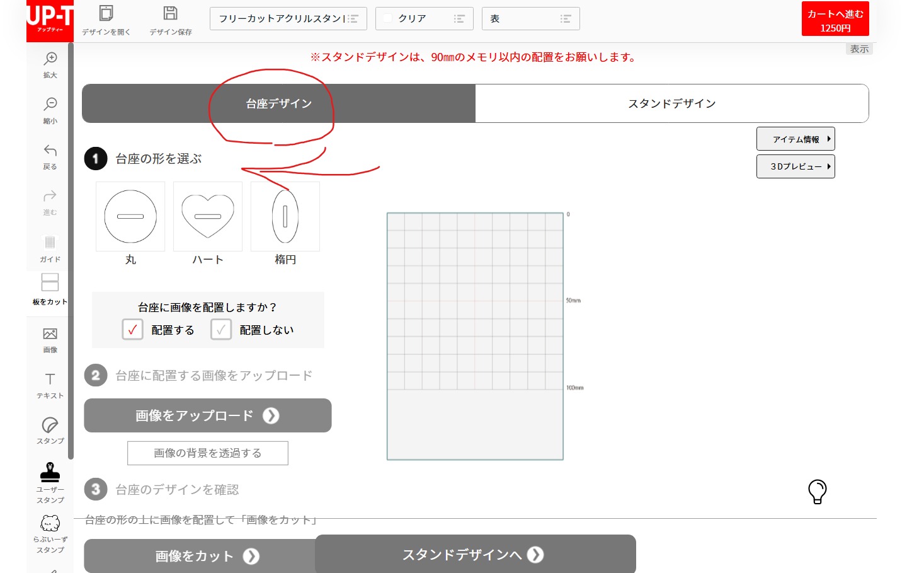Toggle the ガイド grid guide tool
Image resolution: width=924 pixels, height=573 pixels.
[49, 246]
